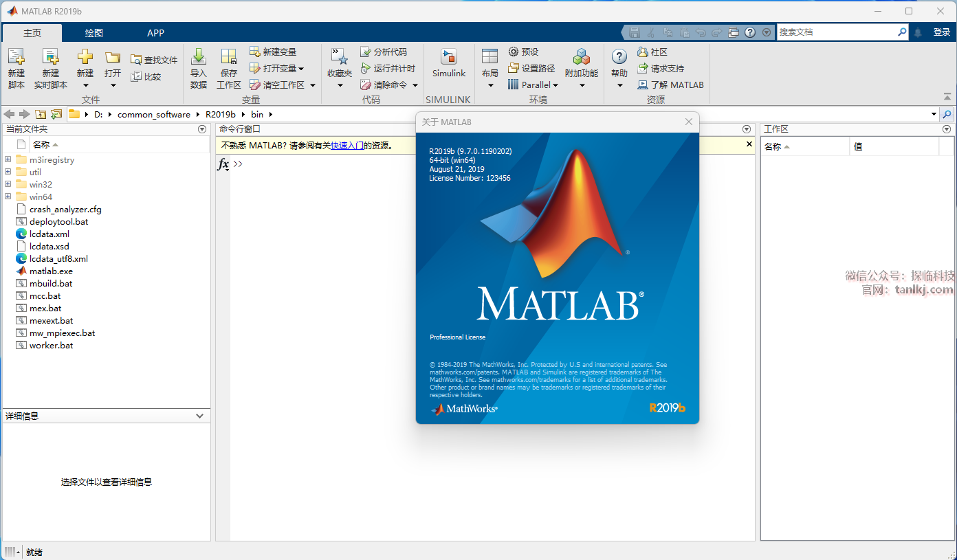Viewport: 957px width, 560px height.
Task: Create a new script with 新建脚本
Action: coord(16,68)
